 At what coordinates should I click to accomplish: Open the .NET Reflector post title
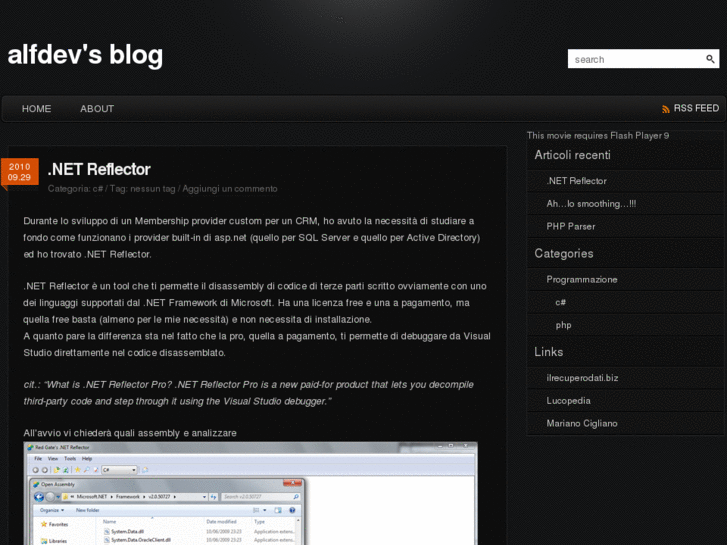point(99,169)
